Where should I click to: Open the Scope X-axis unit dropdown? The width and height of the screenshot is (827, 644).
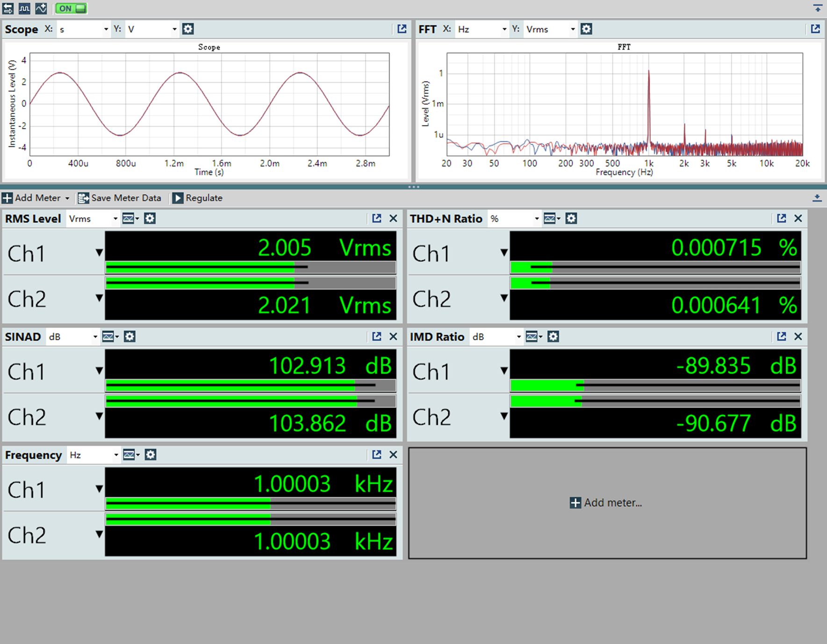83,29
